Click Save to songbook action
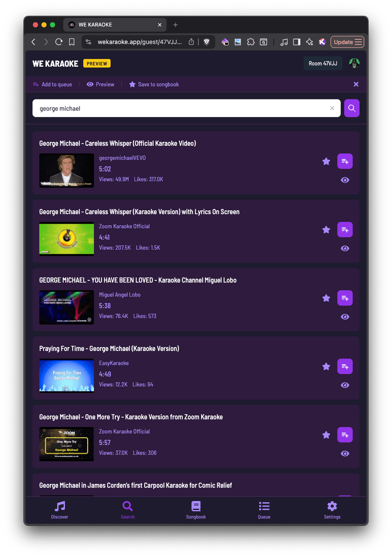 [153, 84]
